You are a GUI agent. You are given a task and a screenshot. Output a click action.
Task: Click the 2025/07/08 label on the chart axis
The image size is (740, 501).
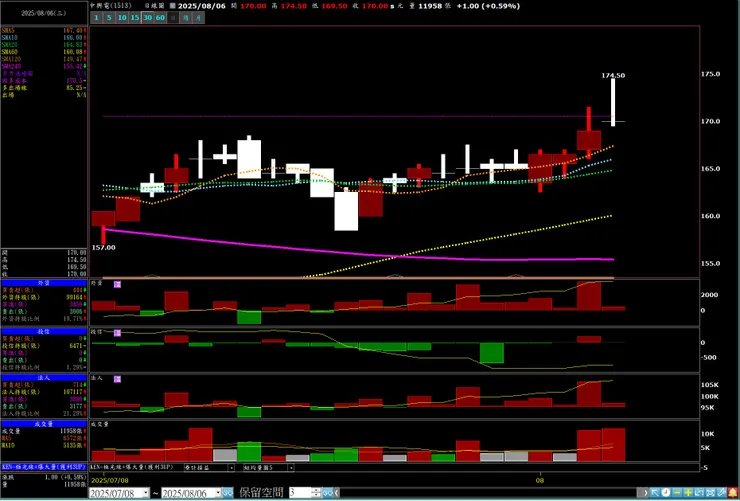109,480
